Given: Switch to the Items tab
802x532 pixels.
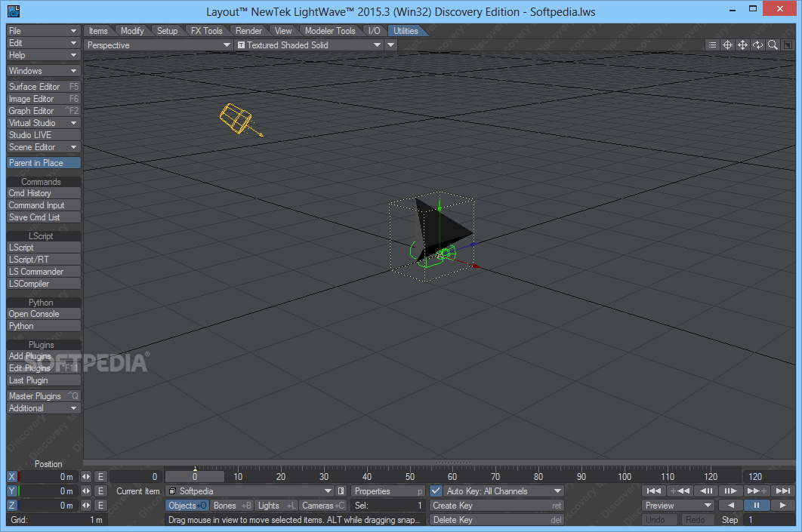Looking at the screenshot, I should click(x=98, y=31).
